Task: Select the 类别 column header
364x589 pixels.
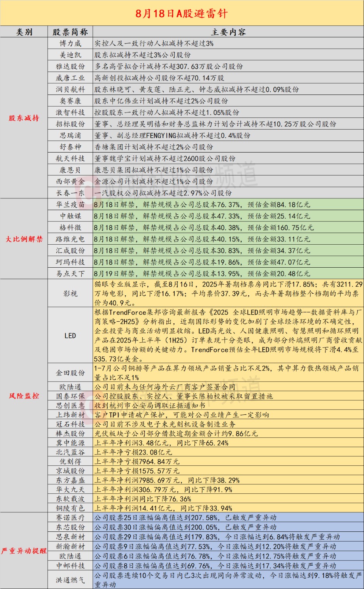Action: point(24,32)
